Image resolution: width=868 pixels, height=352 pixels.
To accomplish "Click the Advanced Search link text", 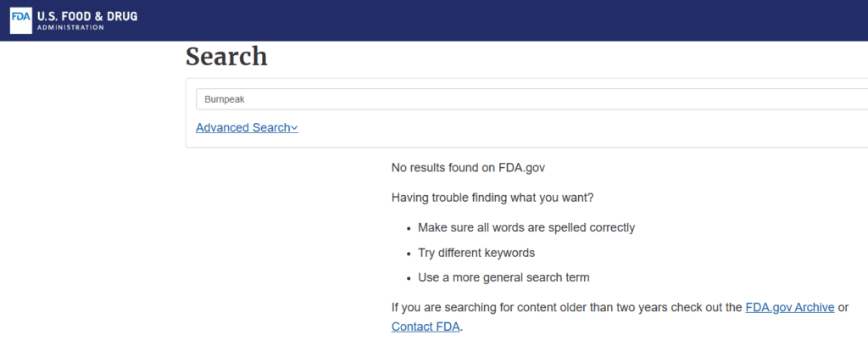I will pos(247,127).
